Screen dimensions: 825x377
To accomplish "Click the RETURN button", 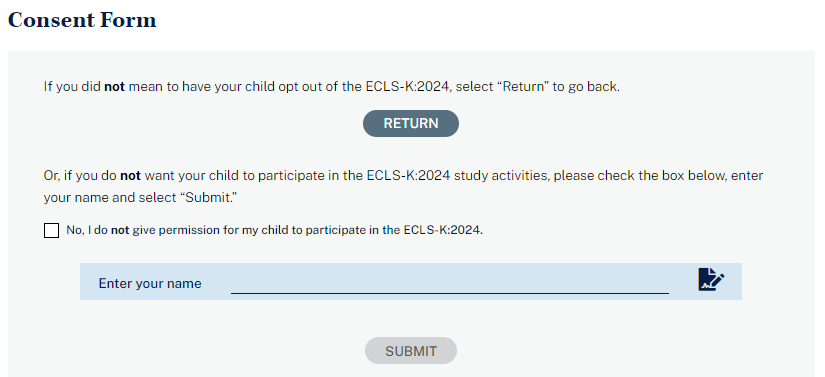I will pos(410,124).
